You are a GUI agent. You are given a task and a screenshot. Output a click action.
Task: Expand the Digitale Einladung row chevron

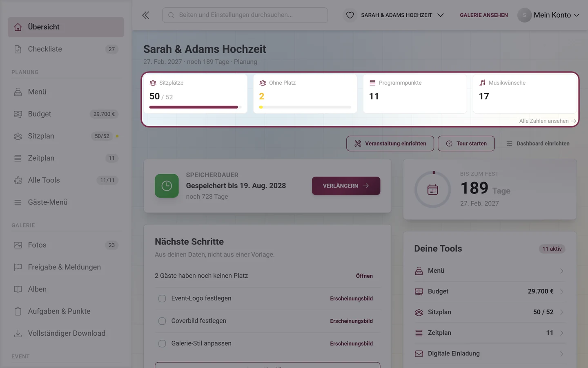(562, 354)
